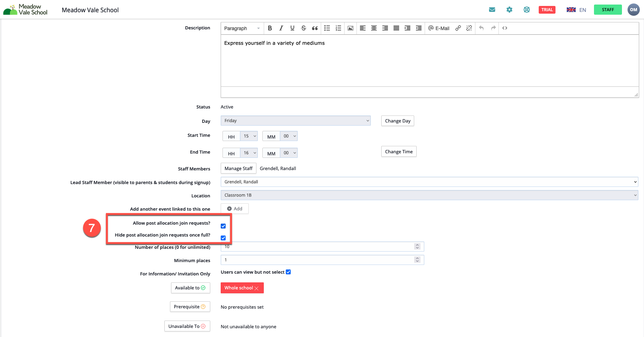Open the settings gear in header
644x337 pixels.
coord(509,10)
